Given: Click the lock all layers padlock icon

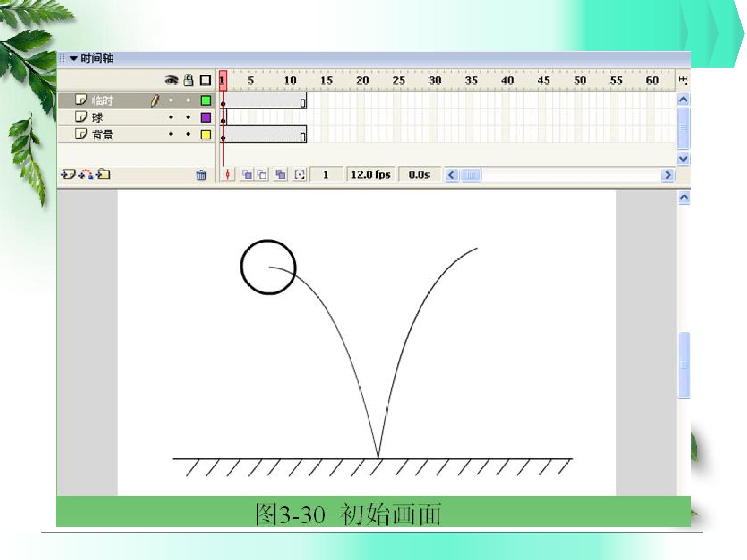Looking at the screenshot, I should 189,80.
